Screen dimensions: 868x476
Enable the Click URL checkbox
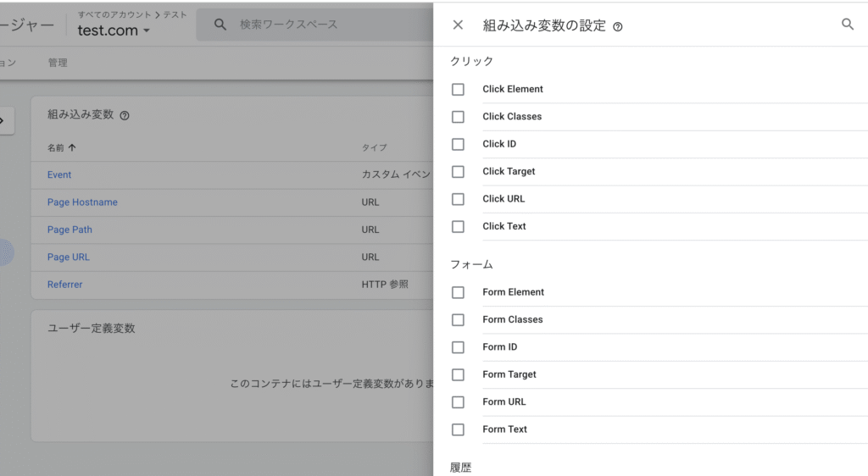click(458, 199)
